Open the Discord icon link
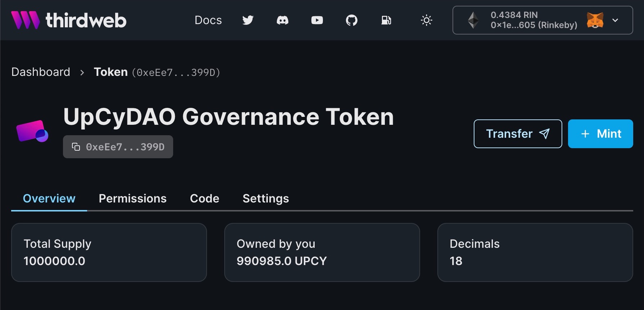The height and width of the screenshot is (310, 644). [282, 20]
